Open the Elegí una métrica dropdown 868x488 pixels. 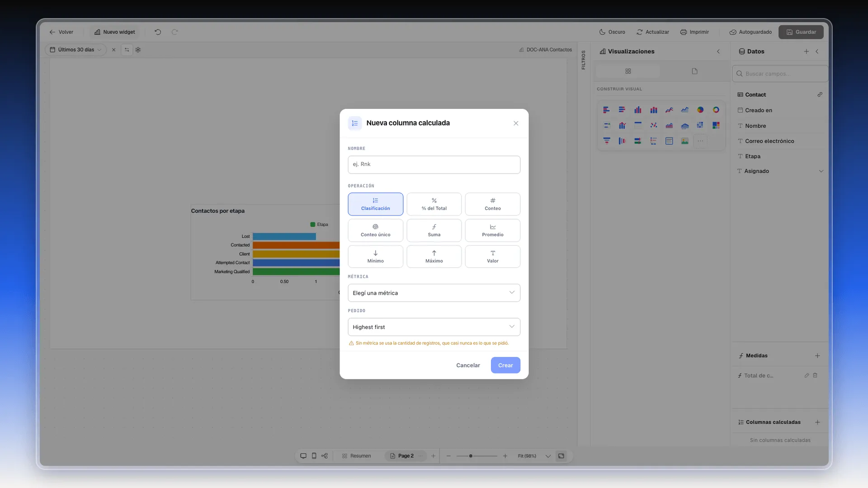pyautogui.click(x=434, y=293)
